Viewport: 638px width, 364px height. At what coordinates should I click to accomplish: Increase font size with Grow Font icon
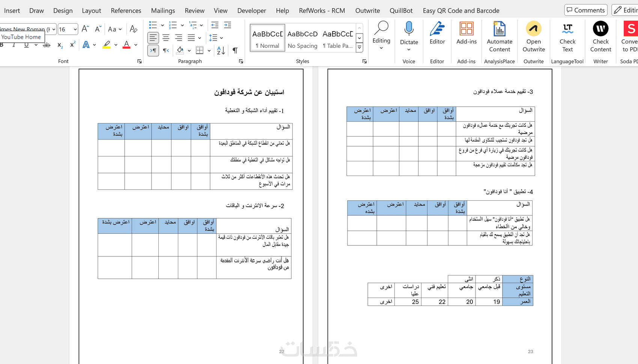pos(85,29)
